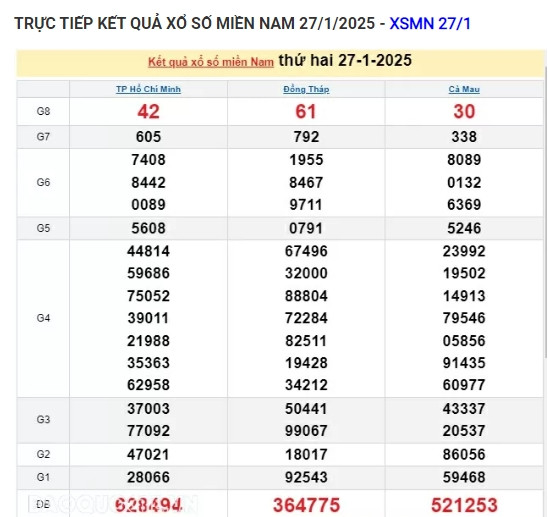Viewport: 548px width, 517px height.
Task: Select G1 number 59468
Action: [x=464, y=477]
